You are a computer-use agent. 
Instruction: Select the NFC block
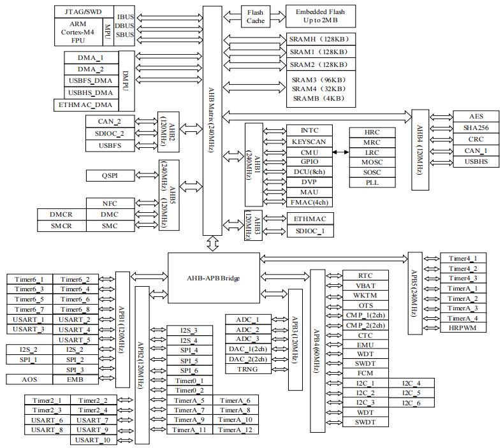point(110,203)
